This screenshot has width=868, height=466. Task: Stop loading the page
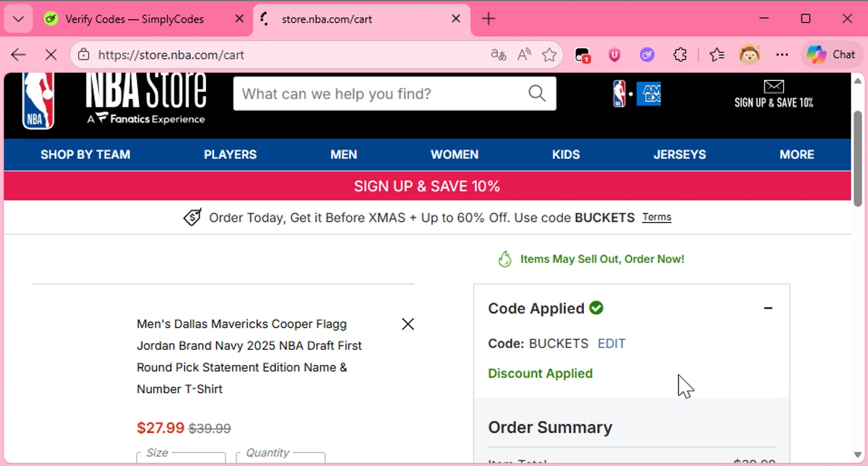coord(51,55)
